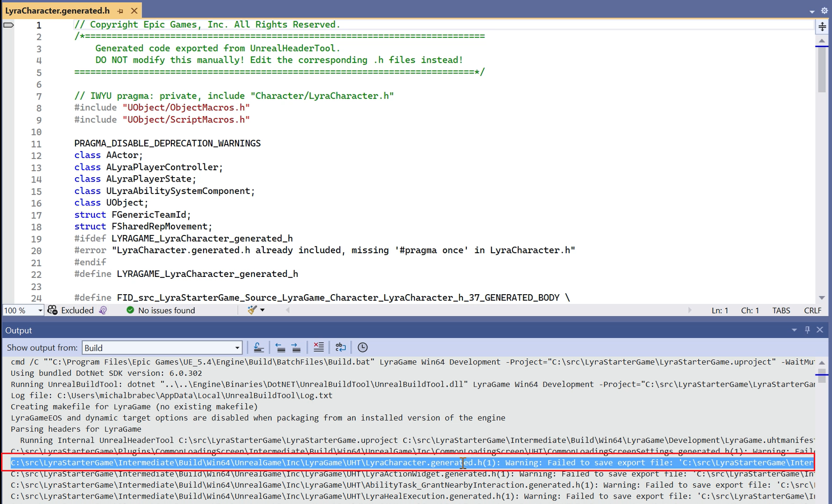Select the highlighted warning line in Output
832x504 pixels.
tap(346, 463)
